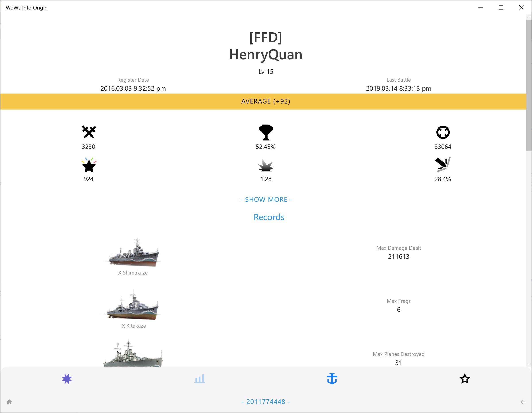Open the Records section
Viewport: 532px width, 413px height.
(269, 217)
